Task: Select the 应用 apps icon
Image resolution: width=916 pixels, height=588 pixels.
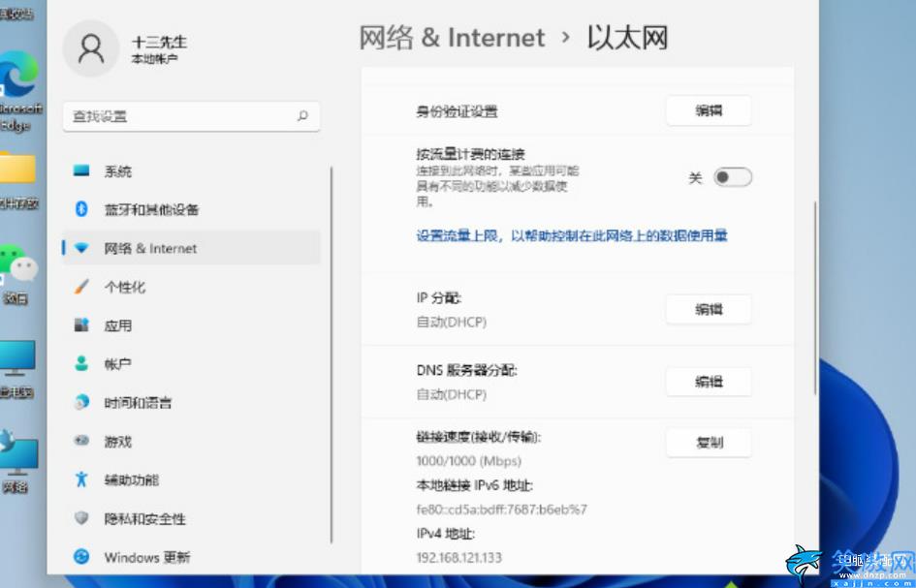Action: coord(81,325)
